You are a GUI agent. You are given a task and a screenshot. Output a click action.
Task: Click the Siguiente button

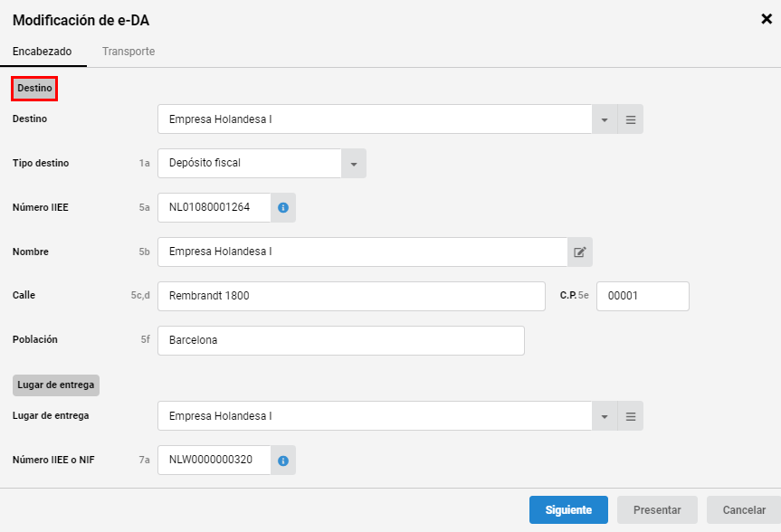568,509
